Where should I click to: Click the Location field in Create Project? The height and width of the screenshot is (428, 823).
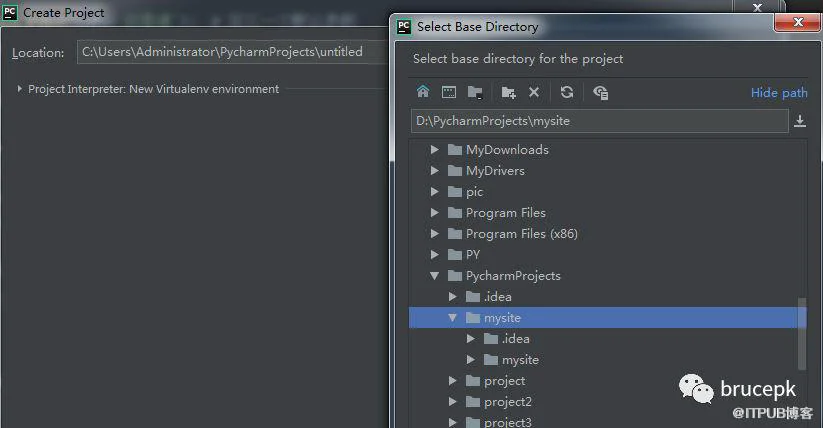point(234,52)
